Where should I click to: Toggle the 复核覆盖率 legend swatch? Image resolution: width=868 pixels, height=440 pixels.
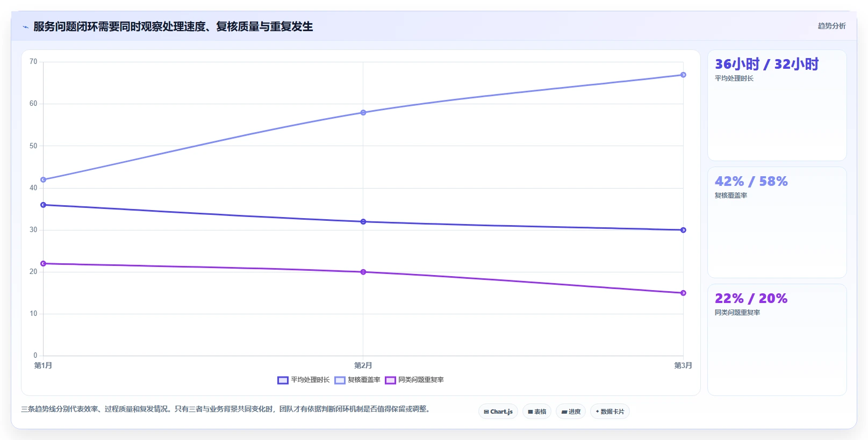click(x=340, y=380)
